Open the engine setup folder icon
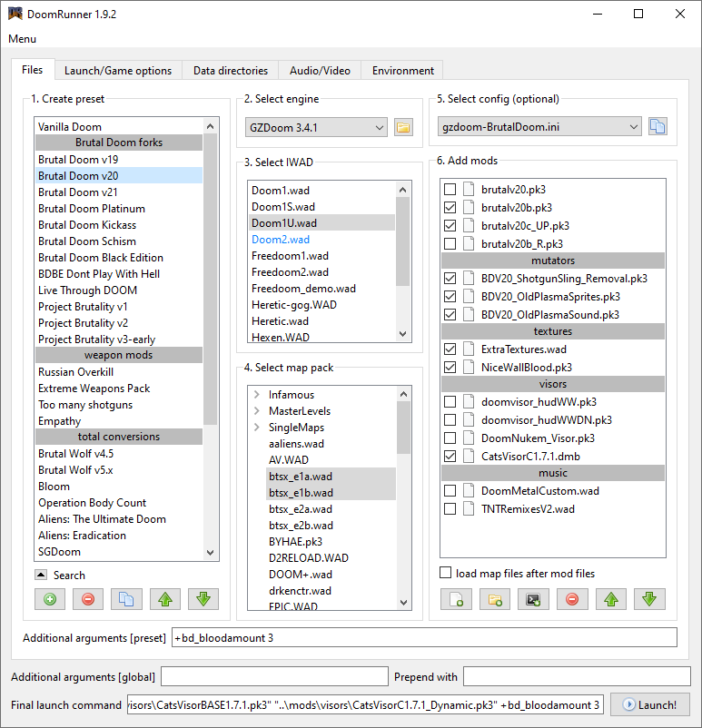 (x=403, y=127)
